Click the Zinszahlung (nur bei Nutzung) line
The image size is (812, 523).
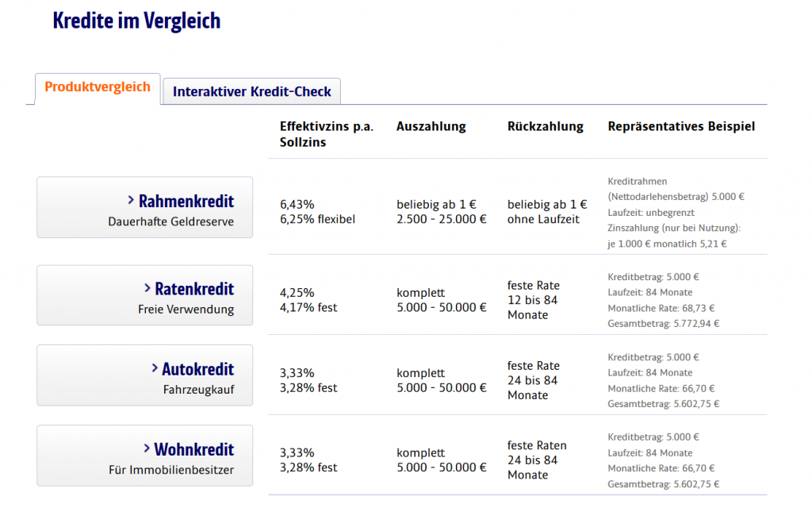pos(674,228)
